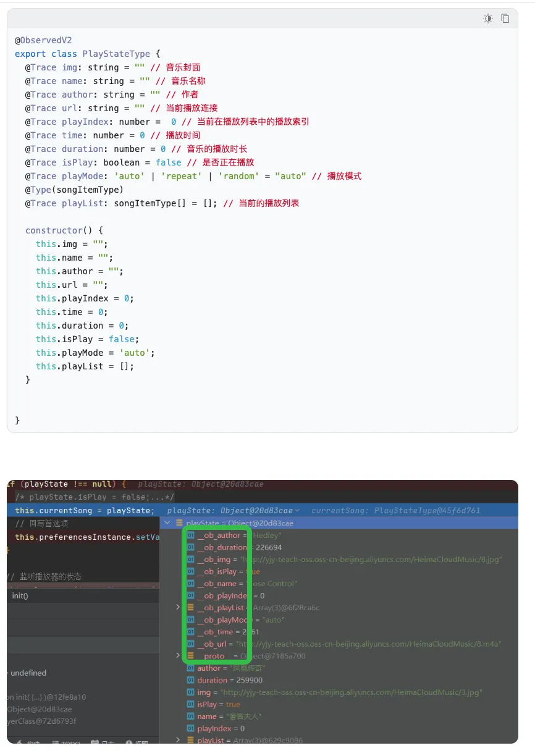Toggle code block light/dark theme icon

click(x=488, y=19)
